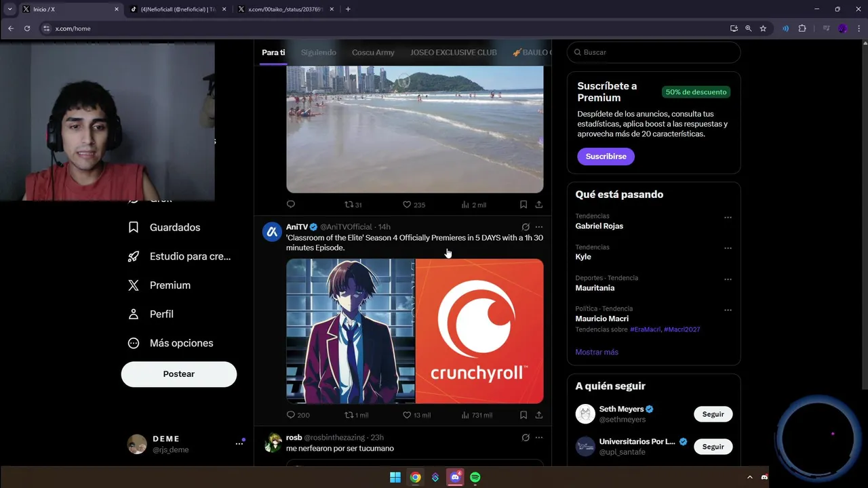Repost the AniTV post (1 mil)
The image size is (868, 488).
(x=356, y=415)
